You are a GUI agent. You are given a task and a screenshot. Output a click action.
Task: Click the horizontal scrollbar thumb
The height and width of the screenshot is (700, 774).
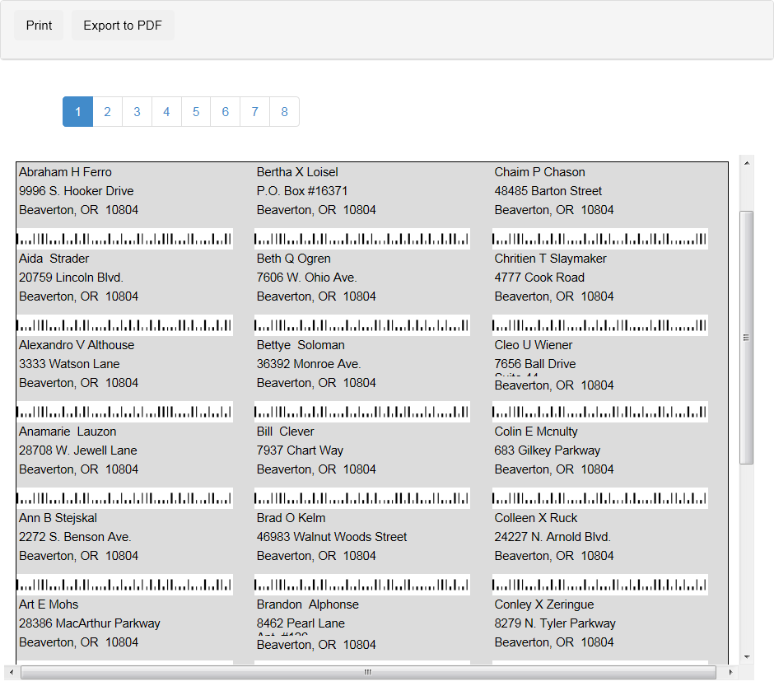(368, 673)
